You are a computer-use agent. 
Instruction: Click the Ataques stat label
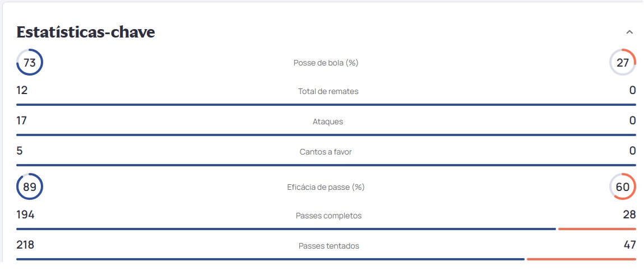point(328,122)
